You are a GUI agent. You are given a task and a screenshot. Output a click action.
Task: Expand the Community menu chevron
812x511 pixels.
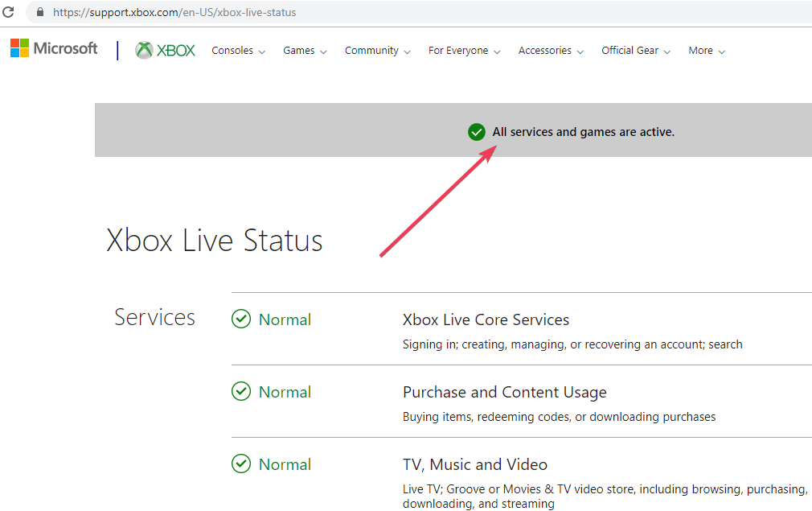click(x=408, y=52)
